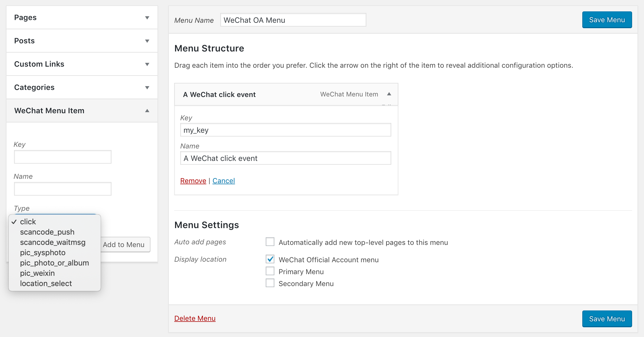
Task: Click the bottom Save Menu button
Action: coord(607,319)
